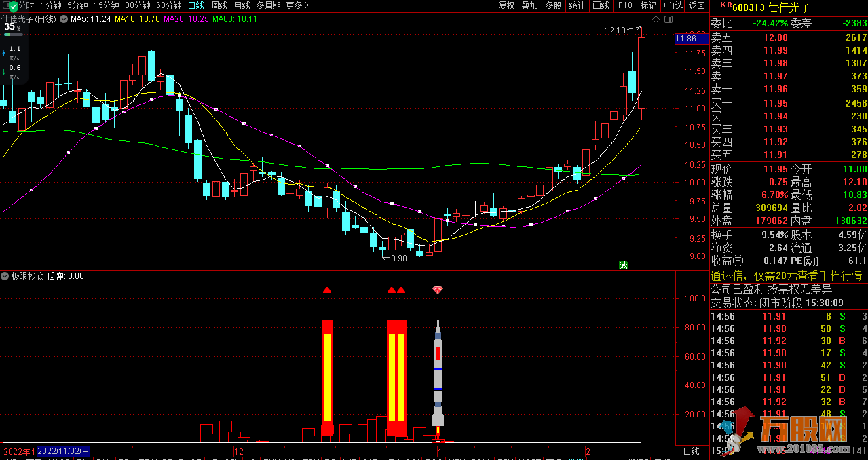Click the KR badge beside stock code 688313

click(x=725, y=5)
